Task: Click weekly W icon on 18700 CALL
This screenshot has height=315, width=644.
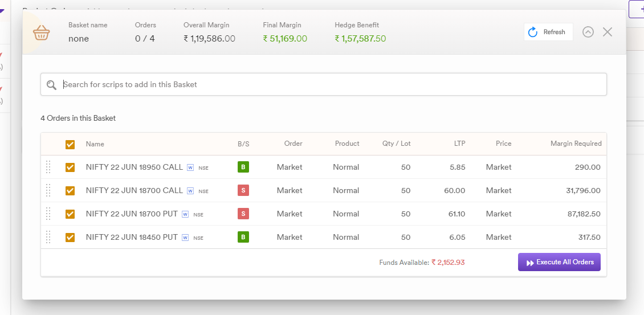Action: pyautogui.click(x=190, y=191)
